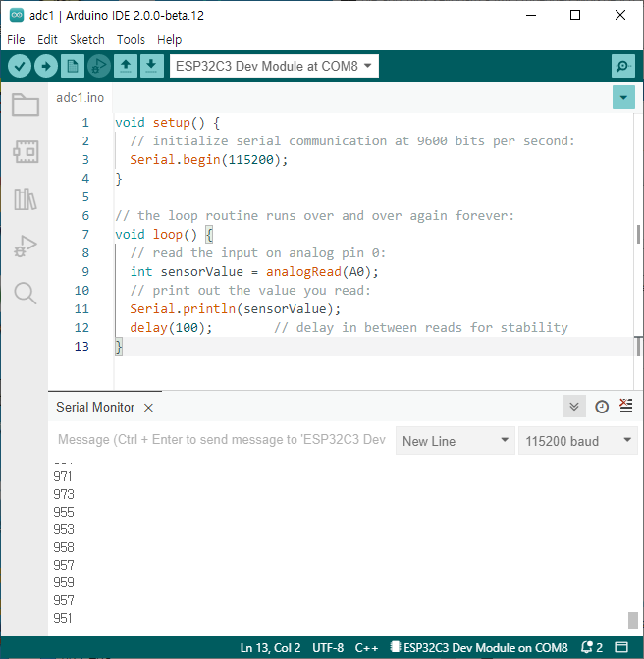
Task: Open the Help menu
Action: click(169, 40)
